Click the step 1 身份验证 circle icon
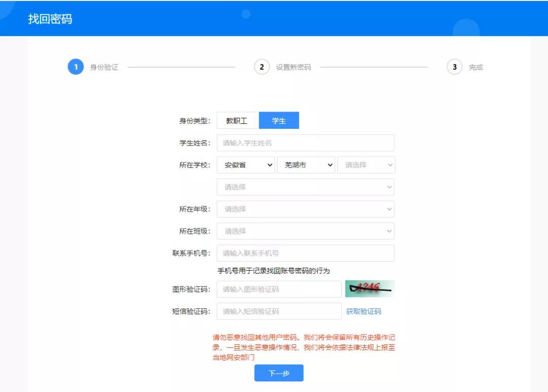Screen dimensions: 548x392 [76, 67]
